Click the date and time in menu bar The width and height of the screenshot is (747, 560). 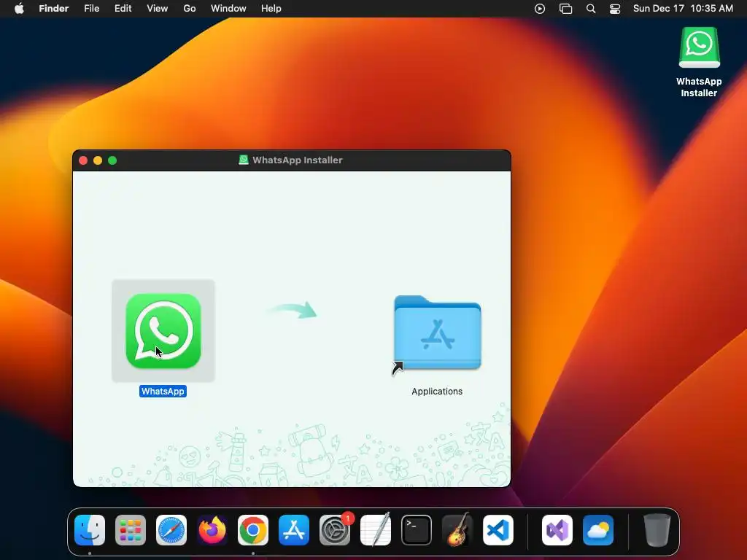[x=683, y=9]
